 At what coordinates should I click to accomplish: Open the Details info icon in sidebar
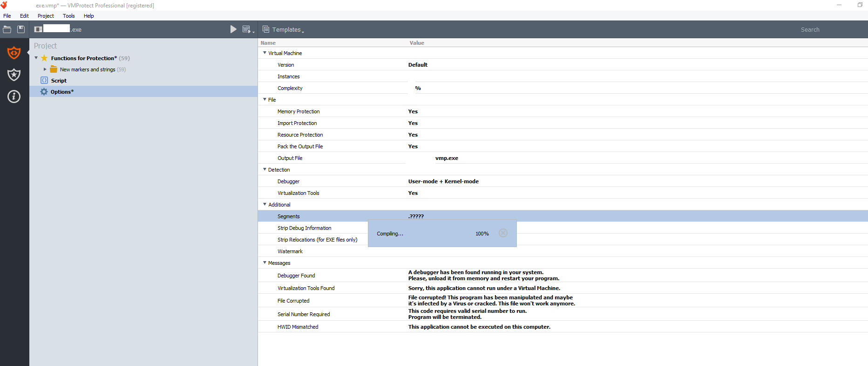click(x=14, y=97)
